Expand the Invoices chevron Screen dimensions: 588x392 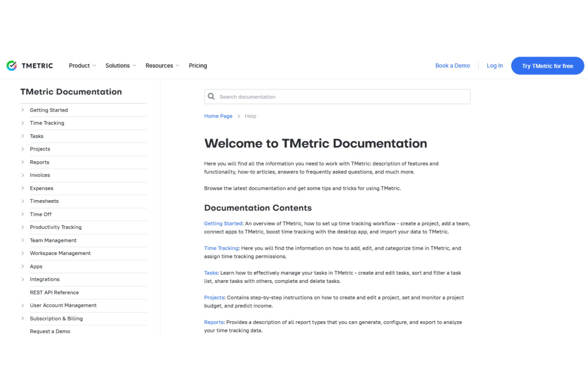(x=23, y=175)
